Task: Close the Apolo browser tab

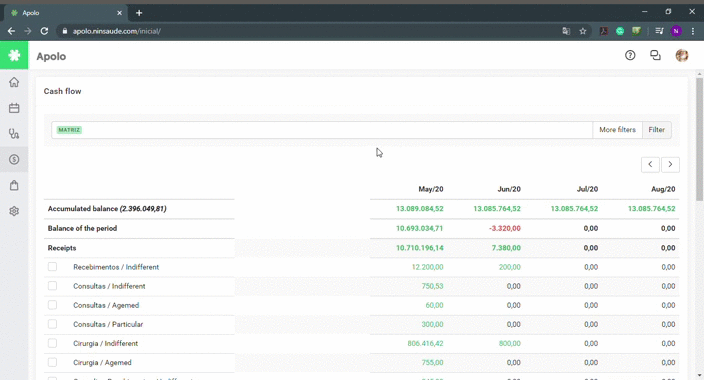Action: click(x=119, y=13)
